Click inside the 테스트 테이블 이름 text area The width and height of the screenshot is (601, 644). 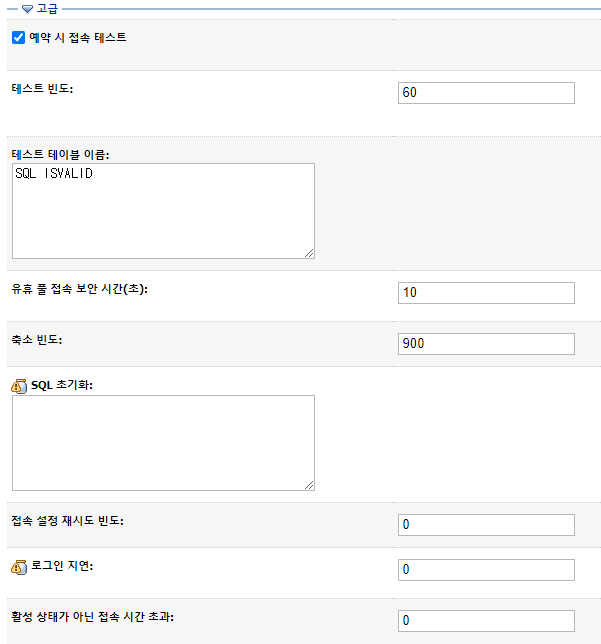click(163, 211)
